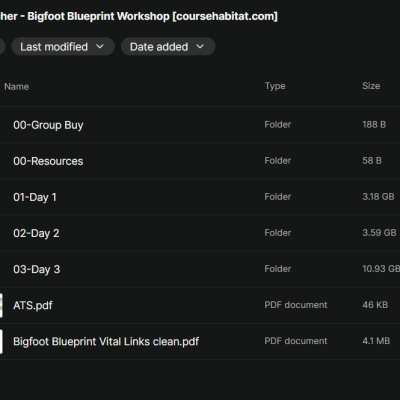Open the 00-Resources folder

pyautogui.click(x=48, y=161)
